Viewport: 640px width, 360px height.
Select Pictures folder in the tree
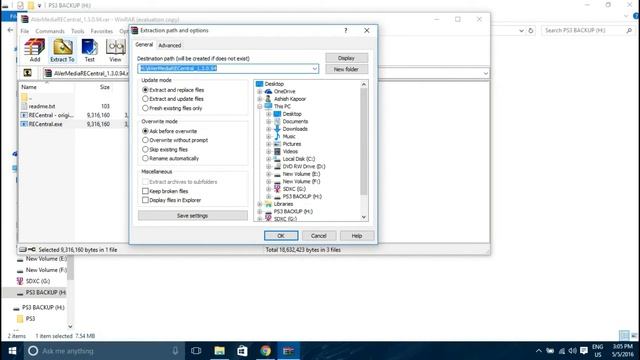point(292,144)
